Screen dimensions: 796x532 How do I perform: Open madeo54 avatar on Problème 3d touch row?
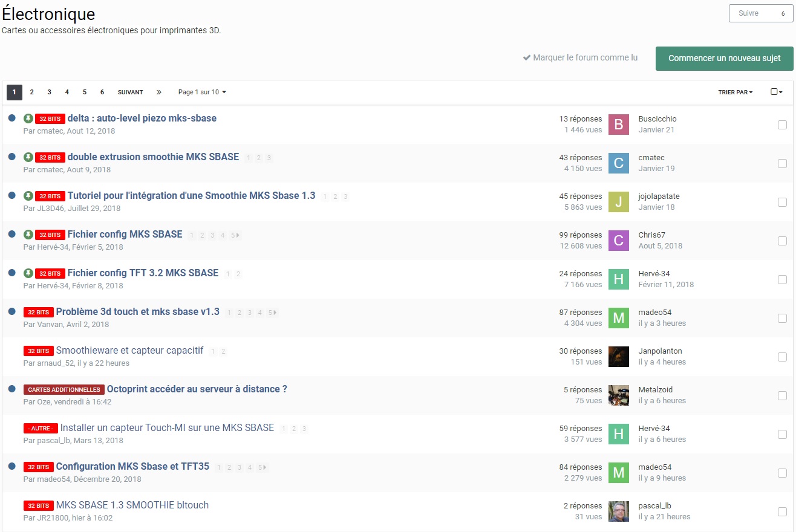[x=619, y=318]
